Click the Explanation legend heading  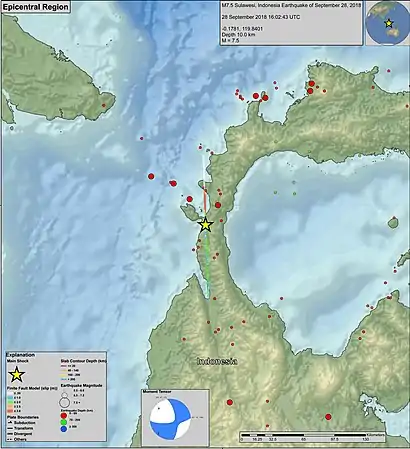tap(20, 355)
